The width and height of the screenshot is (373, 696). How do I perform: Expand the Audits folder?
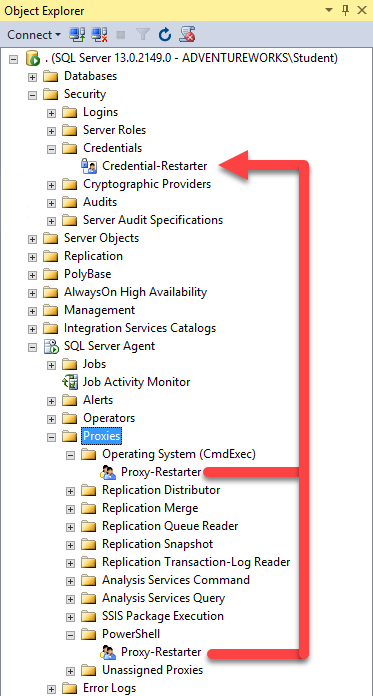[x=52, y=202]
